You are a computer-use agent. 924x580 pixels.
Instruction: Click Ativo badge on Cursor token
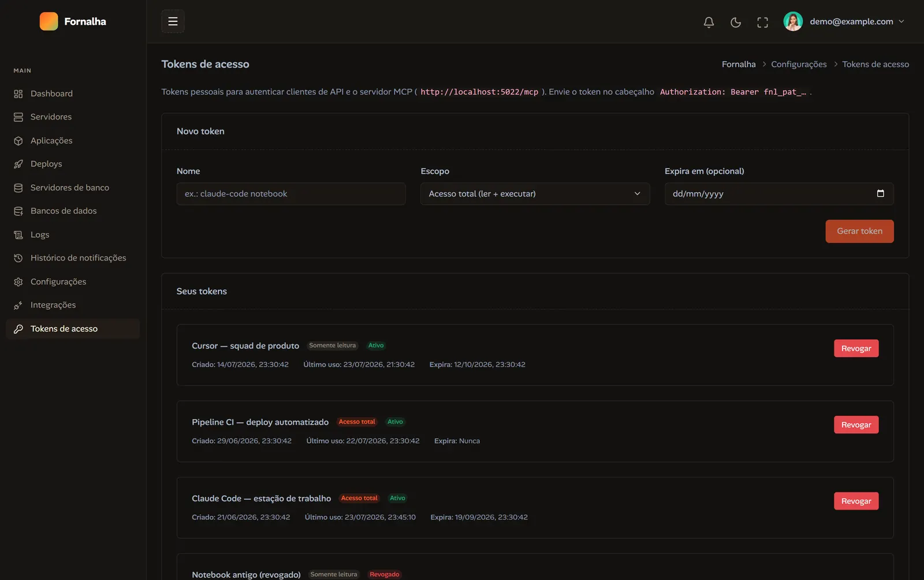pyautogui.click(x=376, y=346)
